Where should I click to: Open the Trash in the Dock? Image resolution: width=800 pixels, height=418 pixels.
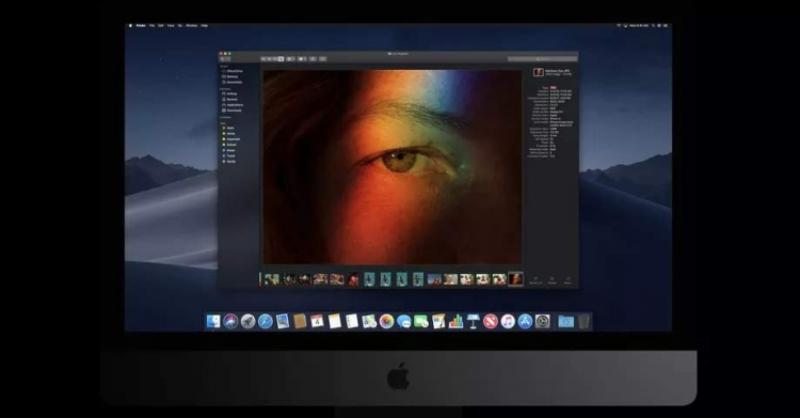(584, 321)
